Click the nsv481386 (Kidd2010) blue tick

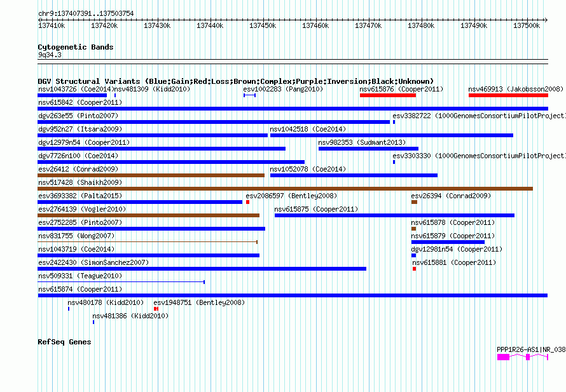click(93, 322)
